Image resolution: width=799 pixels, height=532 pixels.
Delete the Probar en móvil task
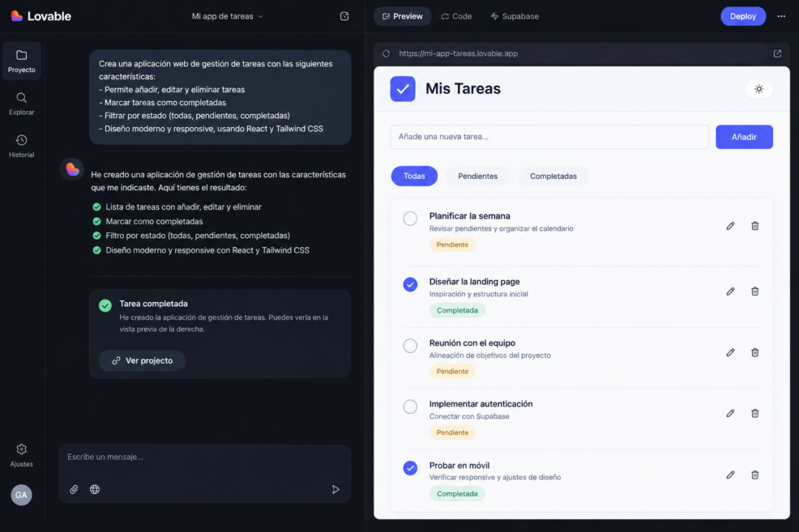(754, 475)
